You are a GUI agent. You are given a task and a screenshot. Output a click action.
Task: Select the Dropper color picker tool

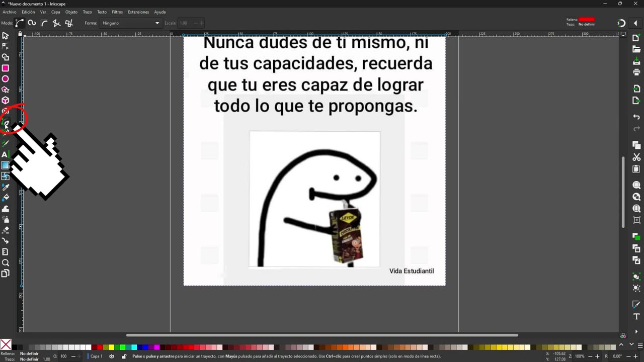tap(6, 187)
